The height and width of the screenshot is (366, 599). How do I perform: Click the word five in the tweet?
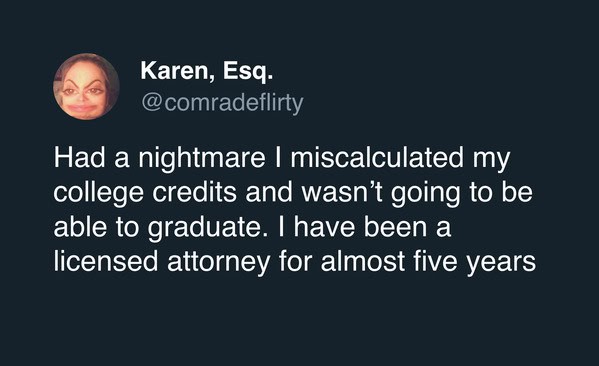435,261
